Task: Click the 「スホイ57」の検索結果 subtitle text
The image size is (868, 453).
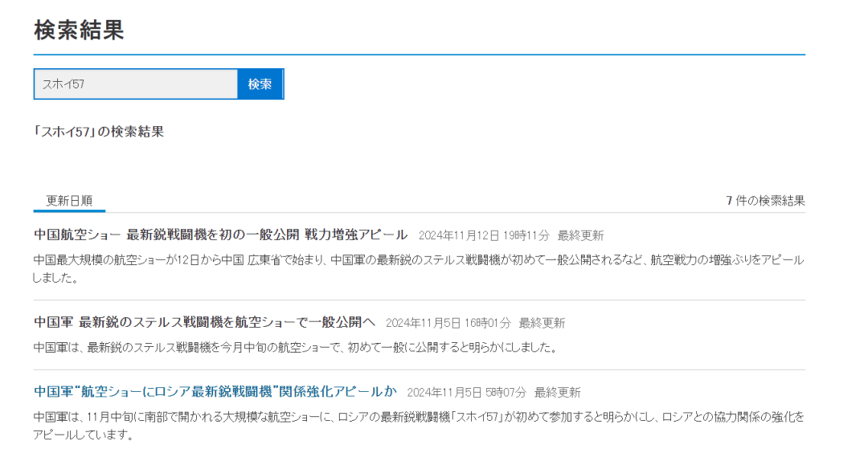Action: (x=99, y=132)
